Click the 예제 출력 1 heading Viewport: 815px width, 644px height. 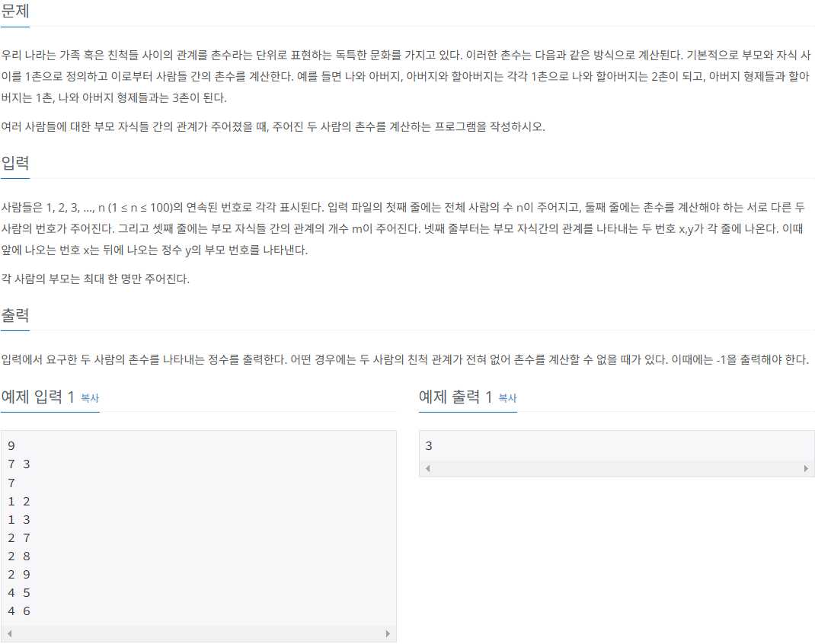455,397
